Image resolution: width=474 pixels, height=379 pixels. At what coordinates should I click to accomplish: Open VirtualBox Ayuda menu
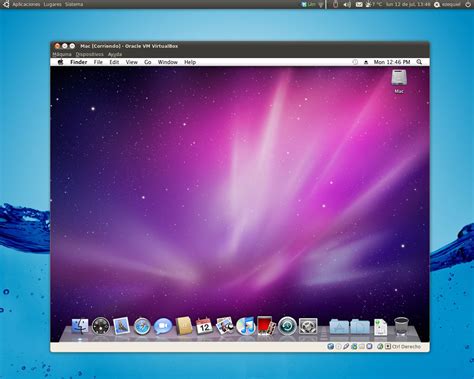(x=115, y=54)
